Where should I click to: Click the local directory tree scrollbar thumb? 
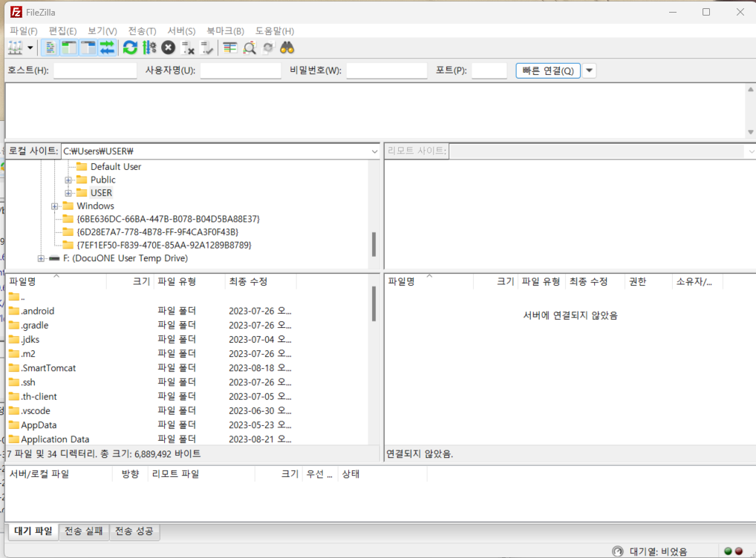[x=374, y=244]
